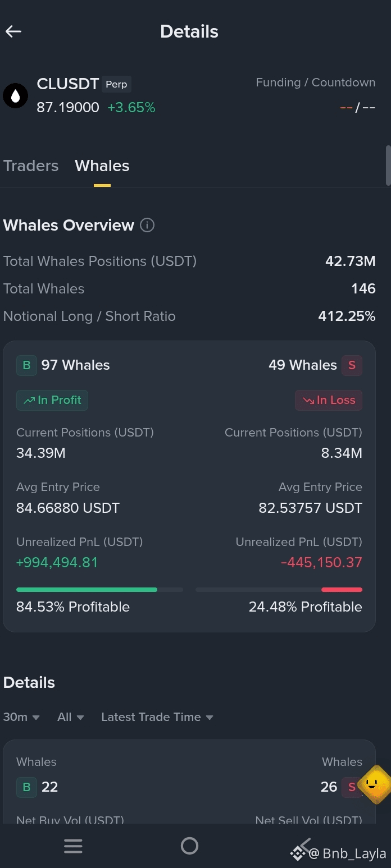Tap the yellow smiley floating mascot icon
This screenshot has height=868, width=391.
click(x=374, y=784)
